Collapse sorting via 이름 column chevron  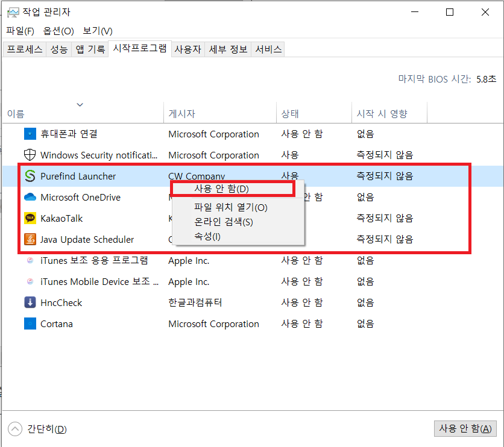tap(80, 104)
